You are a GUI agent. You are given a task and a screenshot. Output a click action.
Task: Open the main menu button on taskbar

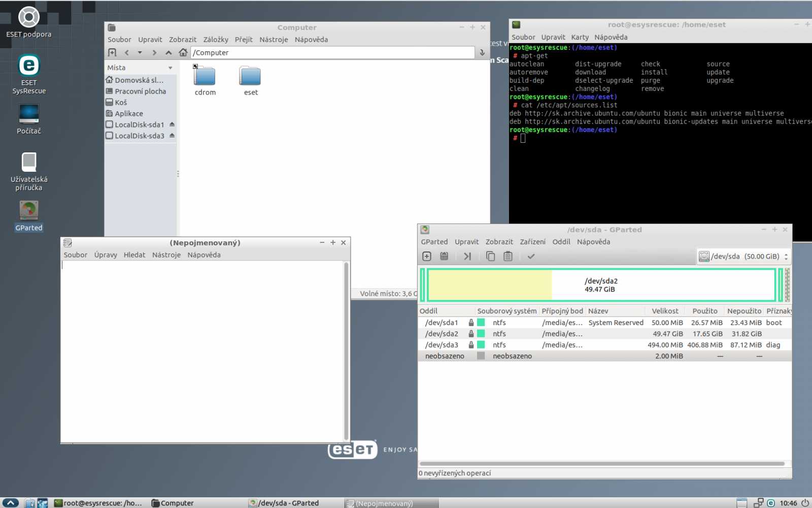[10, 503]
